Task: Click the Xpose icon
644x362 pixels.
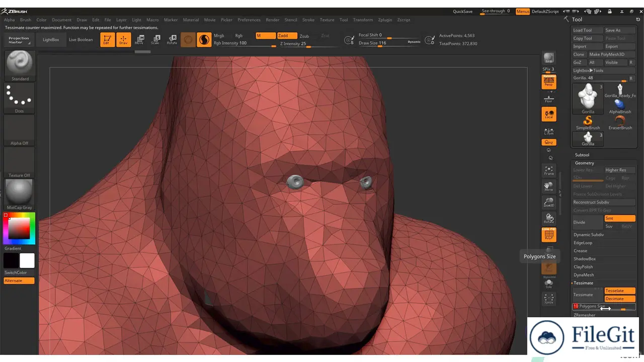Action: click(x=549, y=299)
